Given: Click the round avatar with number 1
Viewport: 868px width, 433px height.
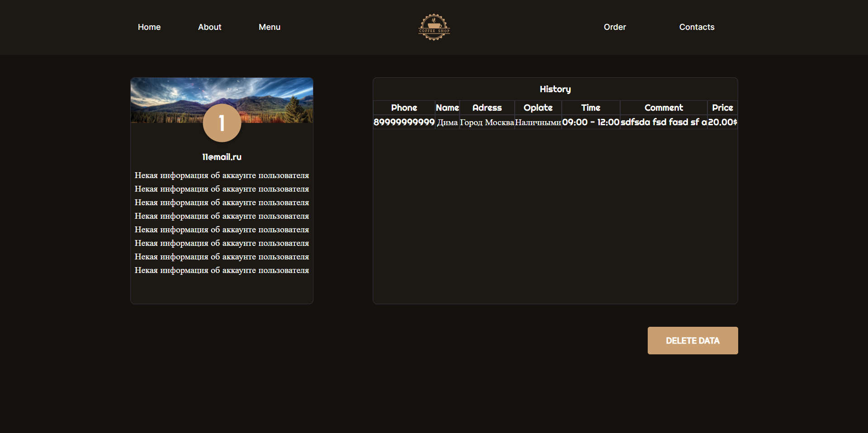Looking at the screenshot, I should point(222,123).
